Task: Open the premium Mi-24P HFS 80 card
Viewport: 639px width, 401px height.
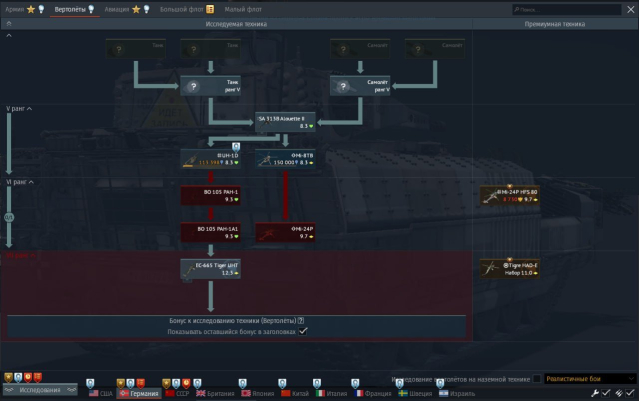Action: 509,194
